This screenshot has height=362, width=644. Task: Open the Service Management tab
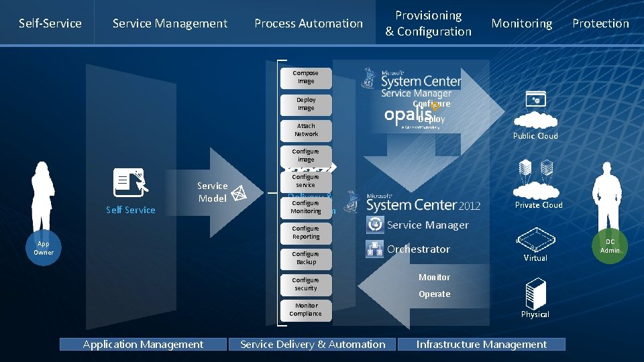(170, 23)
